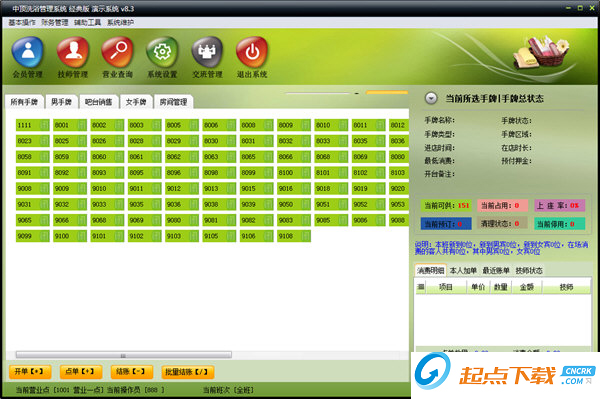The width and height of the screenshot is (600, 399).
Task: Open the 基本操作 menu
Action: click(x=22, y=23)
